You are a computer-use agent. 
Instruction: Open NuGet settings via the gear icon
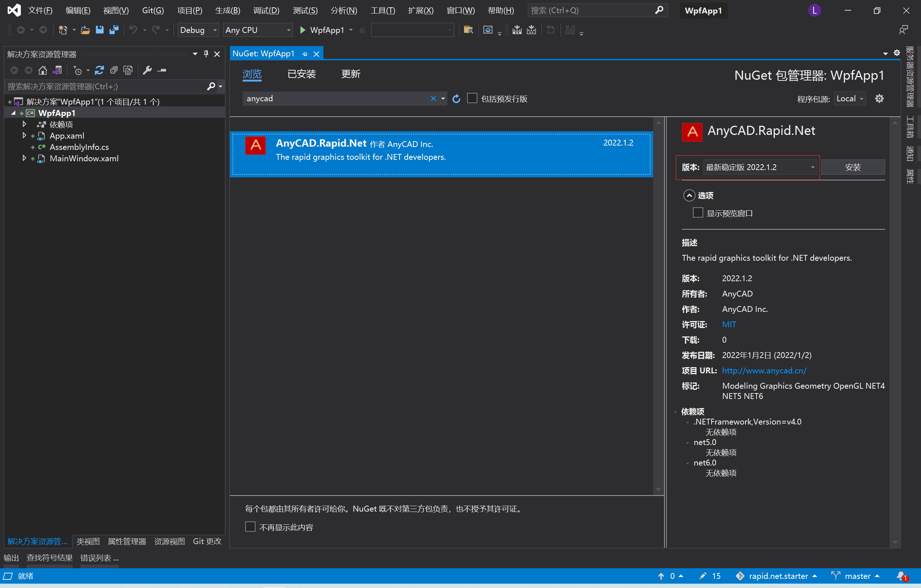[x=879, y=98]
